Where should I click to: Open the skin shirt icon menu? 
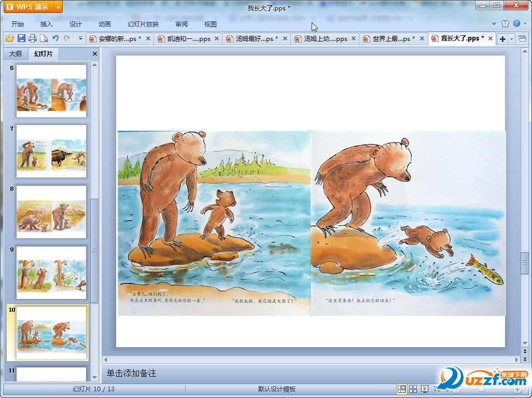(505, 23)
